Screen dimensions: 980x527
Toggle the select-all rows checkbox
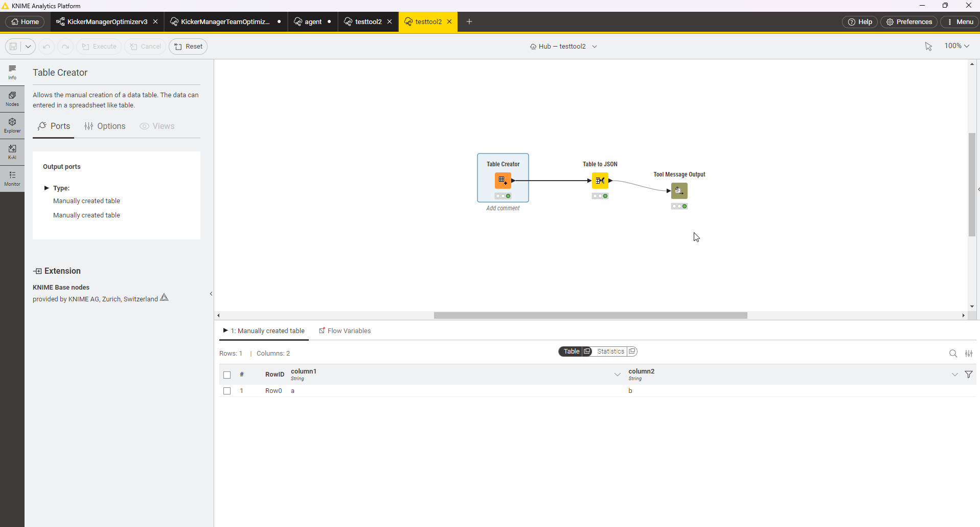point(227,375)
